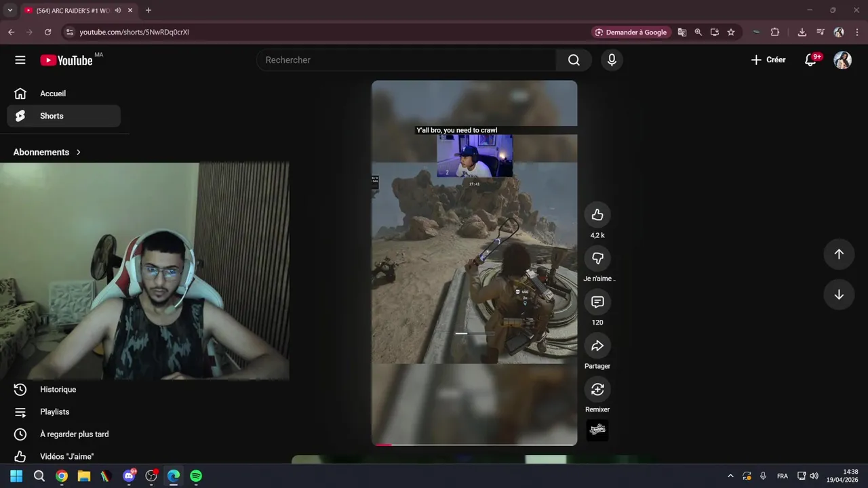The width and height of the screenshot is (868, 488).
Task: Click Demander à Google button
Action: pyautogui.click(x=631, y=32)
